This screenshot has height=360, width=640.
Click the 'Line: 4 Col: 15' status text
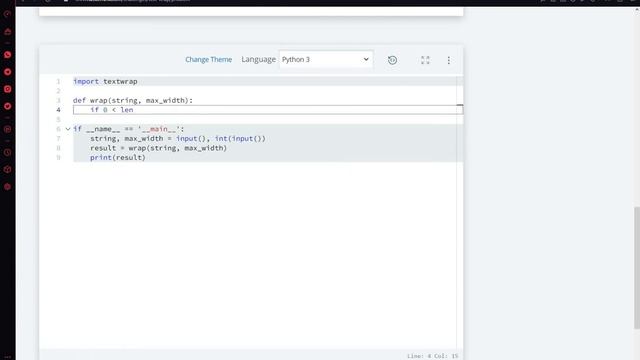pos(432,356)
